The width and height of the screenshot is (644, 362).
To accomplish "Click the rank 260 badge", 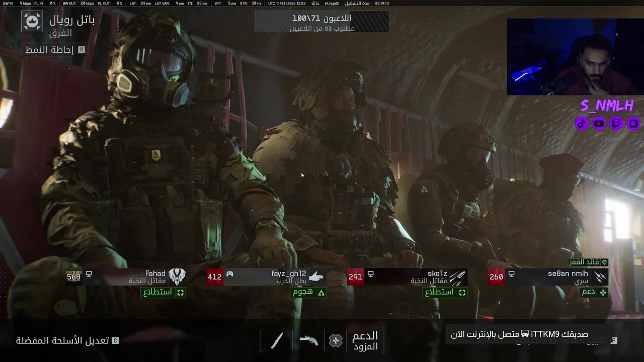I will pyautogui.click(x=496, y=277).
